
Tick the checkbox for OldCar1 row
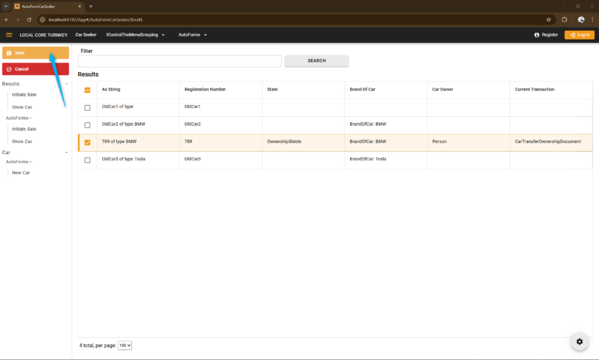87,108
